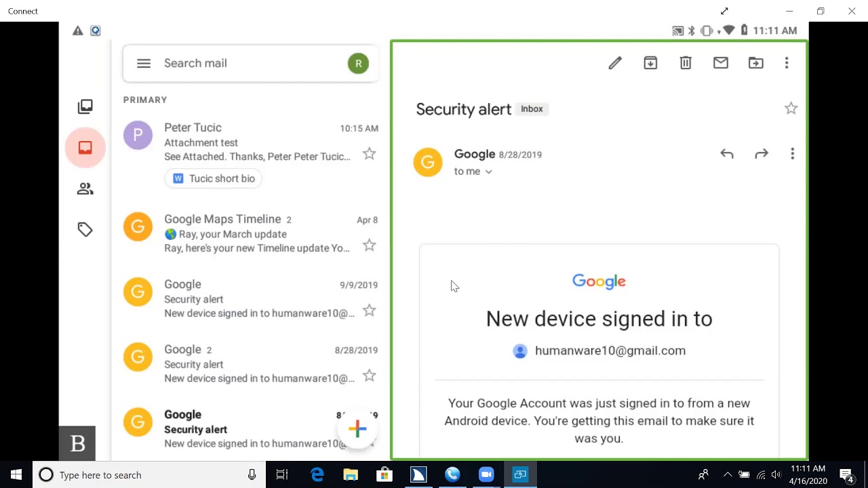The image size is (868, 488).
Task: Open Microsoft Edge from taskbar
Action: 317,474
